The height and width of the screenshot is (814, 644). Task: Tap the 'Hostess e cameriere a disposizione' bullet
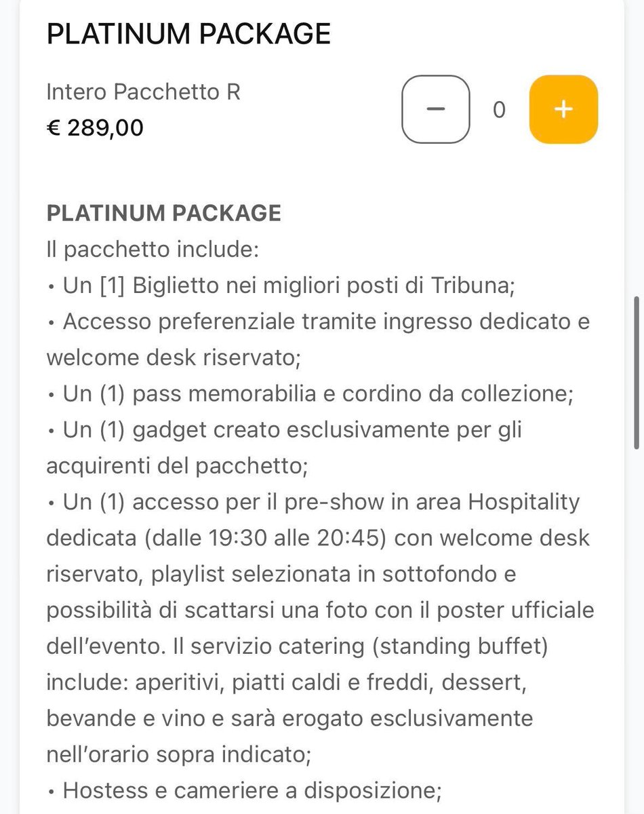pos(244,790)
